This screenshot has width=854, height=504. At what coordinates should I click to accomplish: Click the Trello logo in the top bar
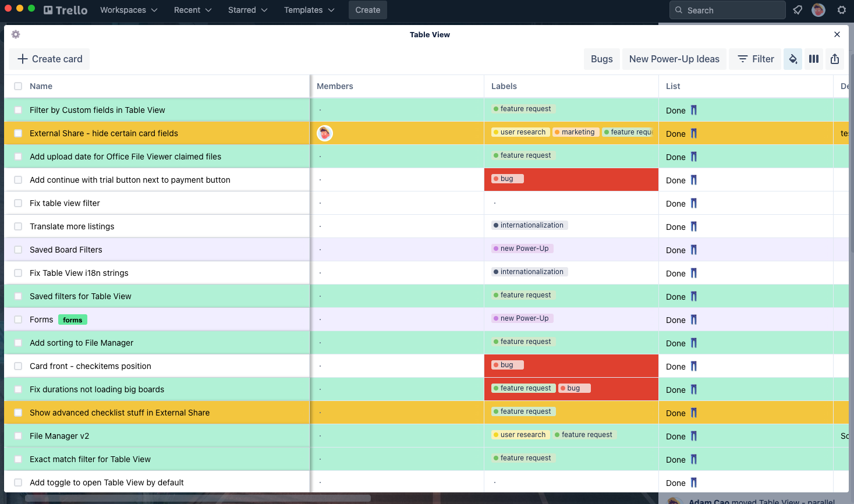click(65, 10)
